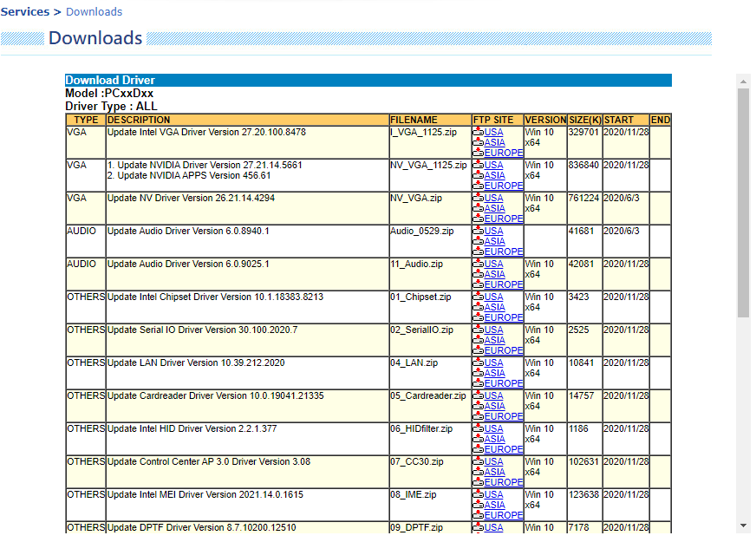Download 05_Cardreader.zip from EUROPE link
The image size is (756, 542).
504,416
